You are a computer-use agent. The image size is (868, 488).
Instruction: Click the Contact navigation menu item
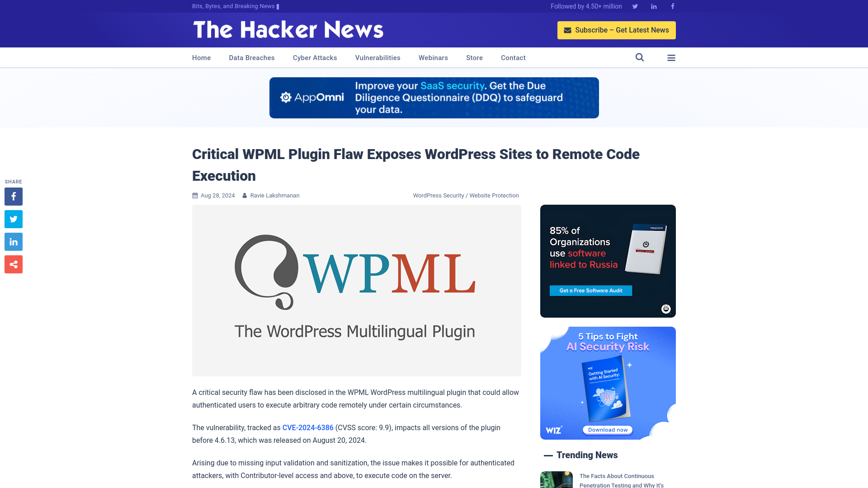point(513,57)
